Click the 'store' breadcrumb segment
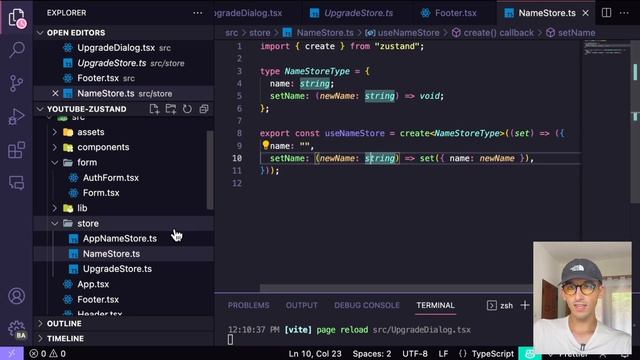The image size is (640, 360). pyautogui.click(x=260, y=33)
